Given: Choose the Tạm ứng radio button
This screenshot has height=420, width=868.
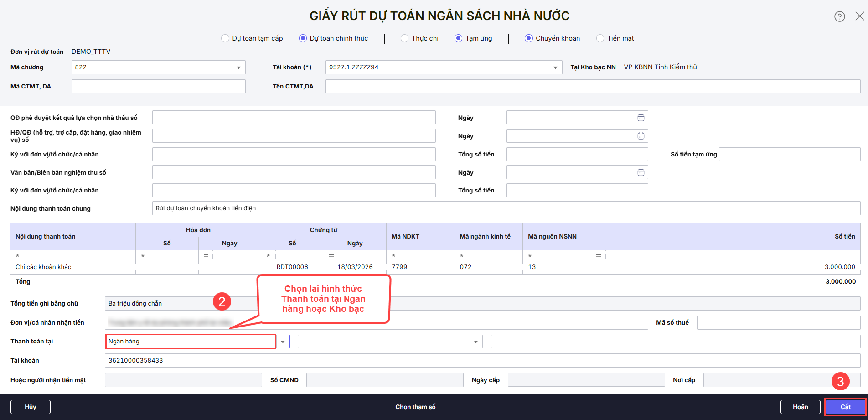Looking at the screenshot, I should [x=459, y=38].
